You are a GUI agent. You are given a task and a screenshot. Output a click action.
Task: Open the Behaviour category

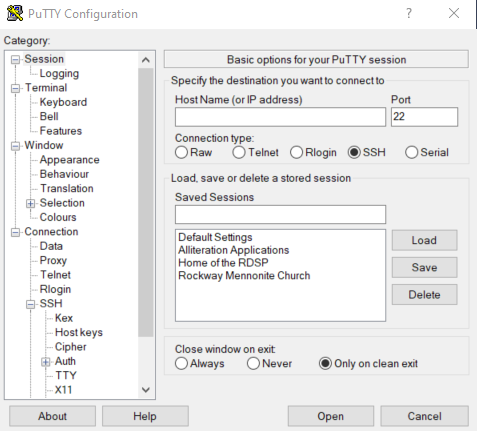pyautogui.click(x=64, y=174)
